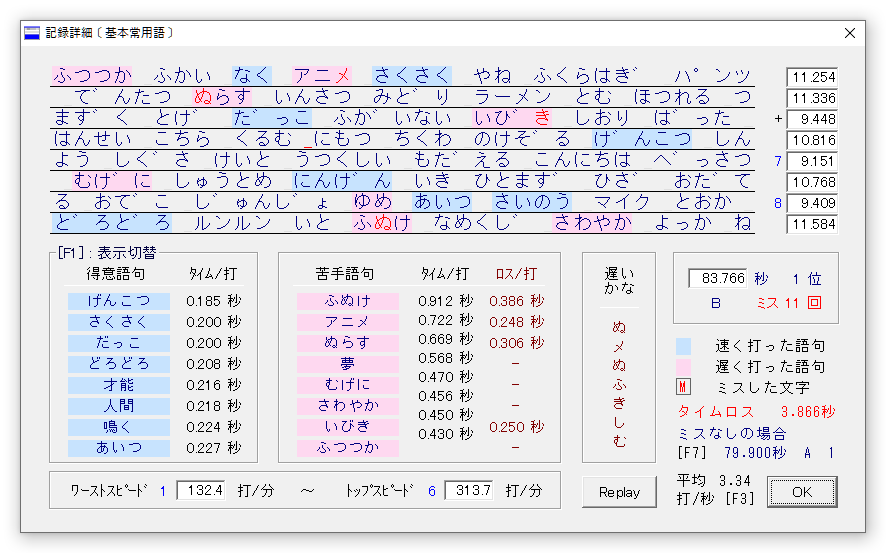Click the total time 83.766 field
The width and height of the screenshot is (886, 553).
click(x=718, y=278)
